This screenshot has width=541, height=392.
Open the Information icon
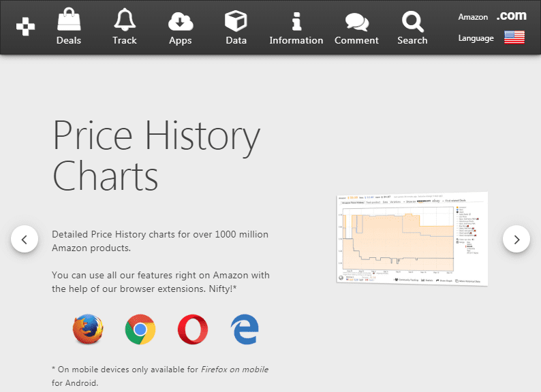pos(296,21)
